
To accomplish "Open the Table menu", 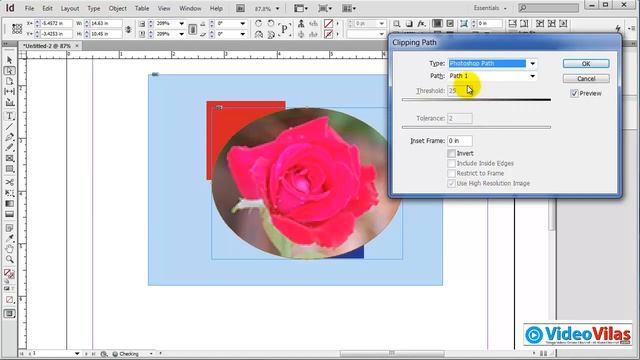I will [x=142, y=8].
